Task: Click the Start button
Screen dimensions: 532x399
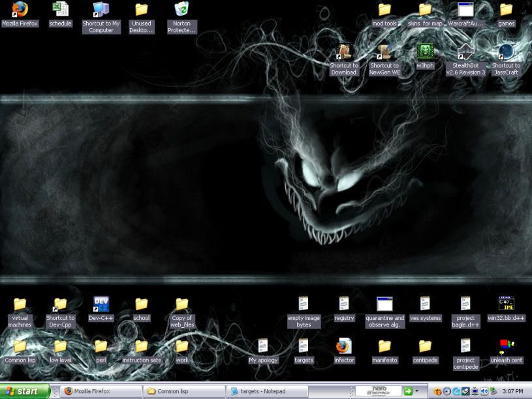Action: tap(25, 391)
